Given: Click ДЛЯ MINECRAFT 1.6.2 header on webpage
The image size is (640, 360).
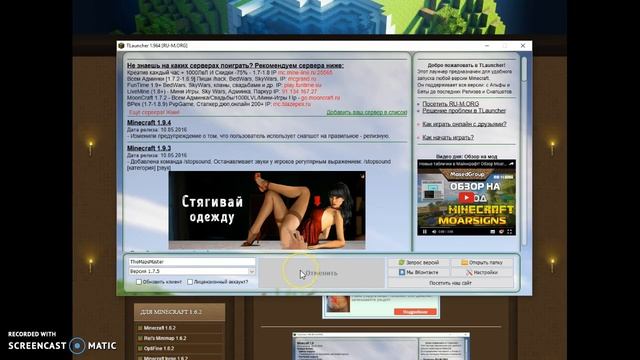Looking at the screenshot, I should (x=180, y=312).
